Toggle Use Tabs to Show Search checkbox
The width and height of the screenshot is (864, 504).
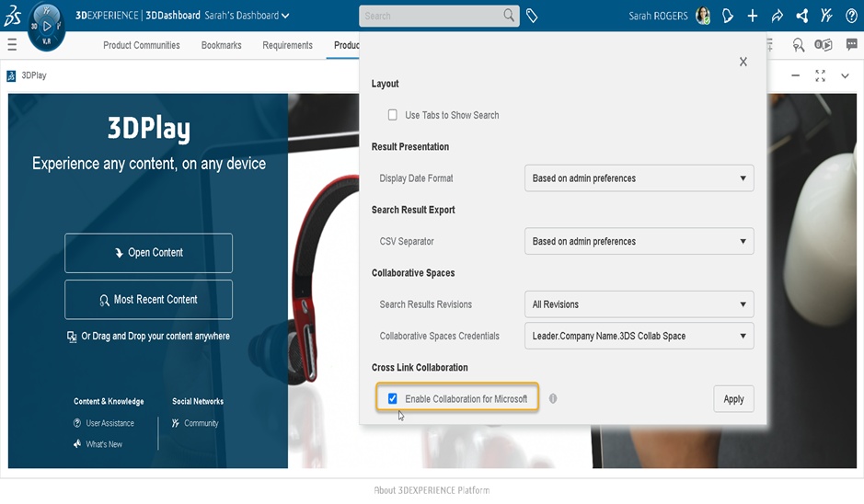coord(392,115)
